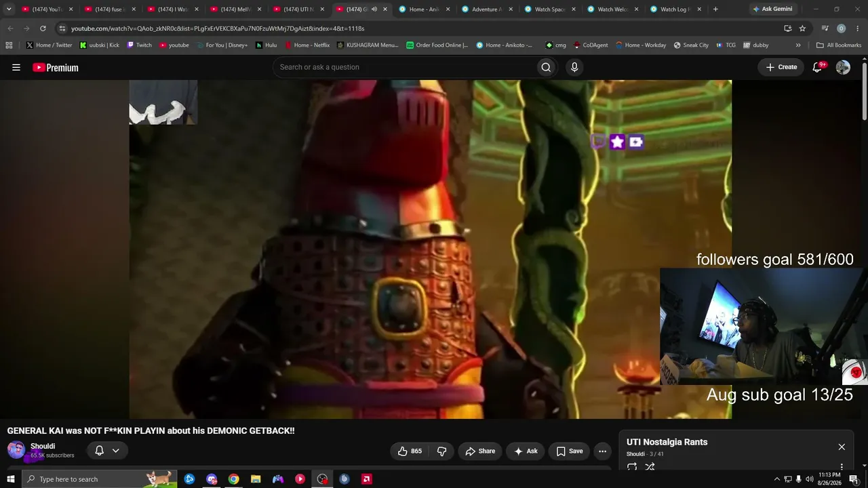The height and width of the screenshot is (488, 868).
Task: Open File Explorer from the taskbar
Action: pos(256,479)
